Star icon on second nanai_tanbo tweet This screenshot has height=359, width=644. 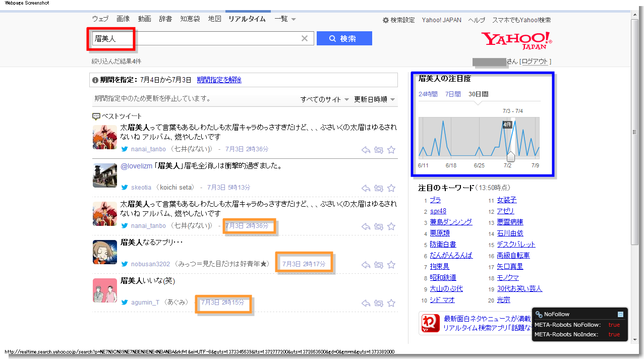(391, 226)
